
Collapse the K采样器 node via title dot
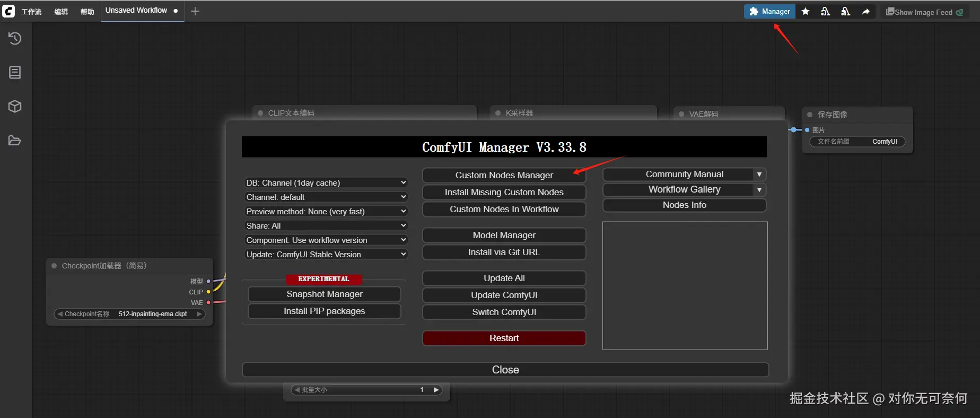tap(498, 113)
